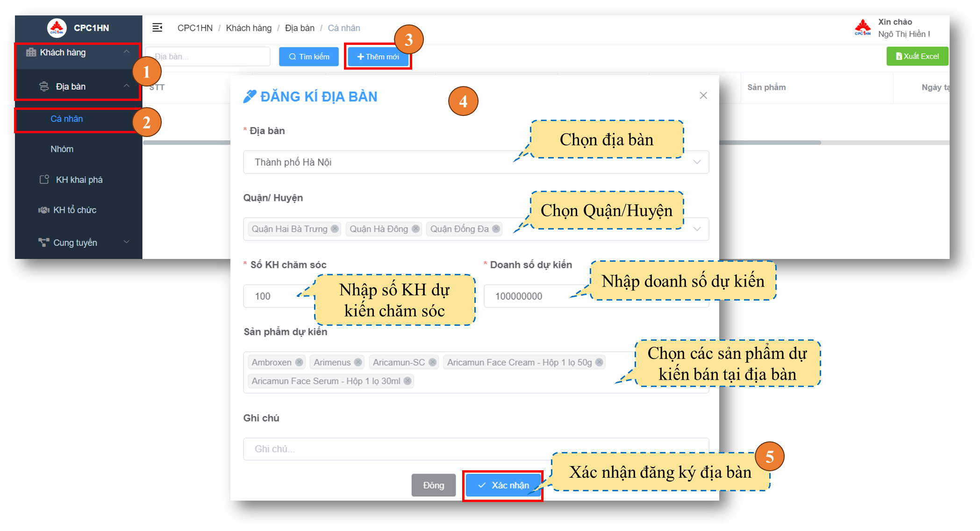Open the Nhóm menu item

(x=62, y=149)
